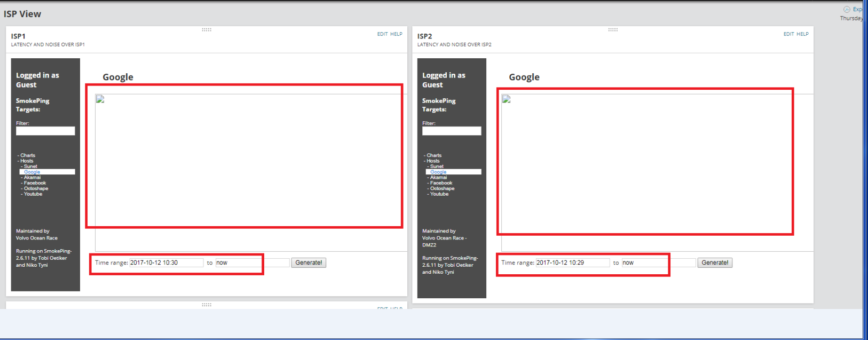Open HELP for the ISP2 widget

tap(802, 34)
